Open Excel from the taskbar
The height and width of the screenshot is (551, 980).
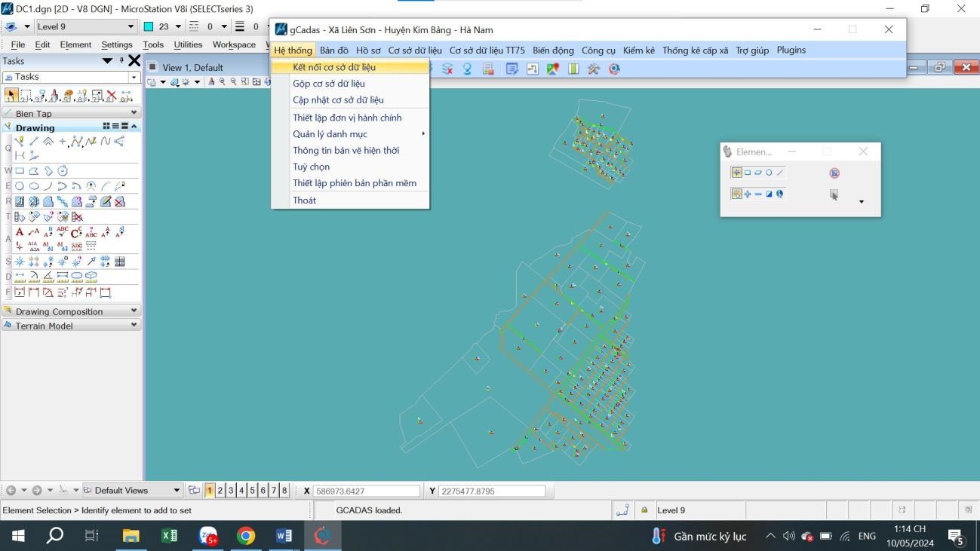pyautogui.click(x=169, y=536)
